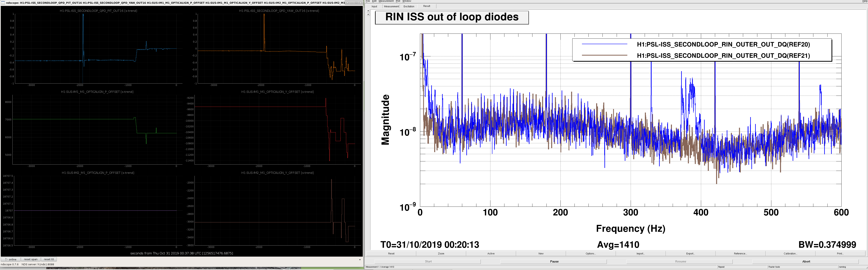Open the Reference... dialog
This screenshot has width=868, height=270.
click(740, 253)
